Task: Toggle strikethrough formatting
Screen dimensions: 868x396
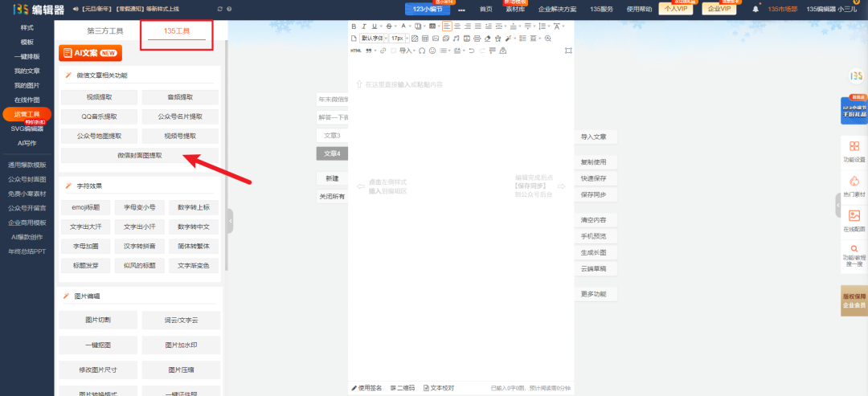Action: 389,26
